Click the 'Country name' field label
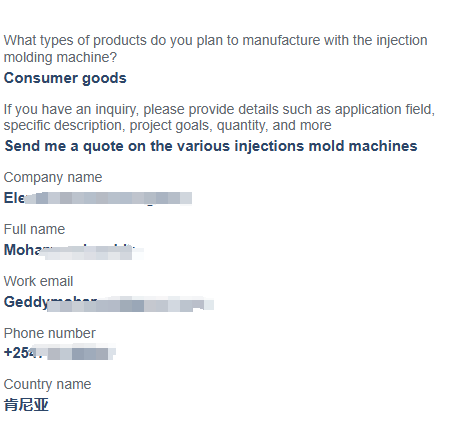Image resolution: width=449 pixels, height=422 pixels. pos(47,384)
